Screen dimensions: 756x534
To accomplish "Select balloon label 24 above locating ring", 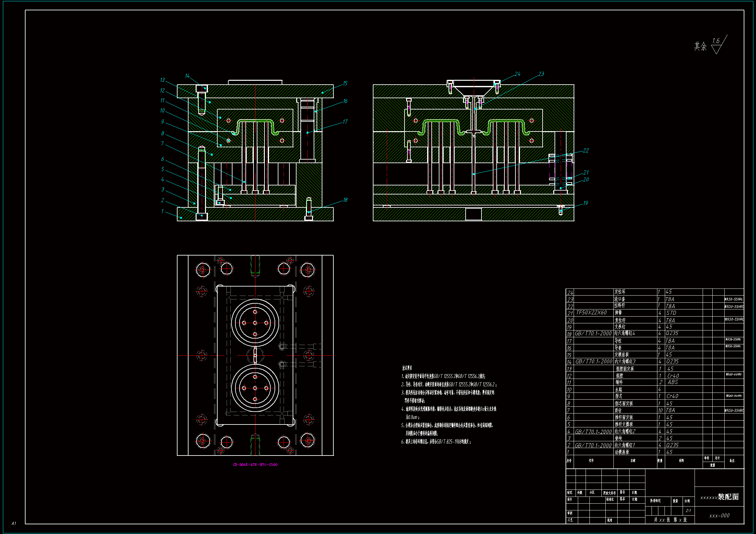I will (517, 74).
